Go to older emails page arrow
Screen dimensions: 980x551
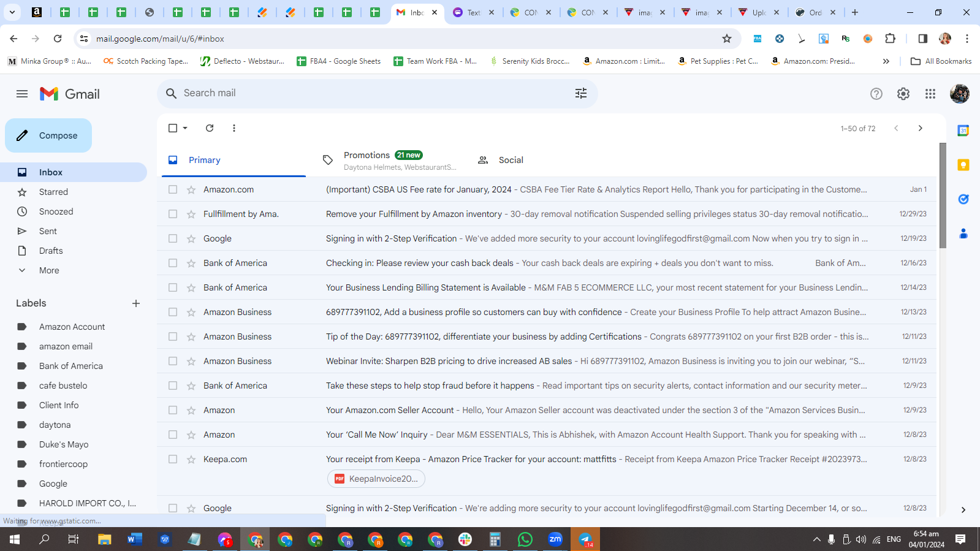pos(920,128)
